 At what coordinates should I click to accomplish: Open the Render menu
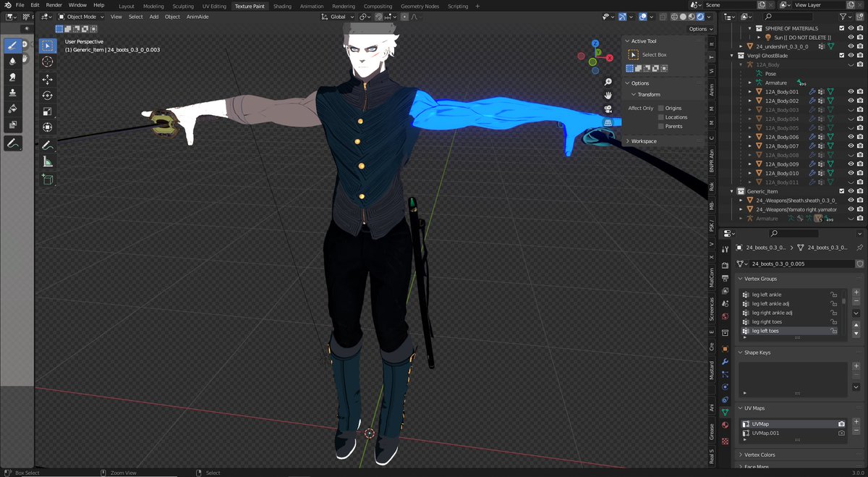54,5
